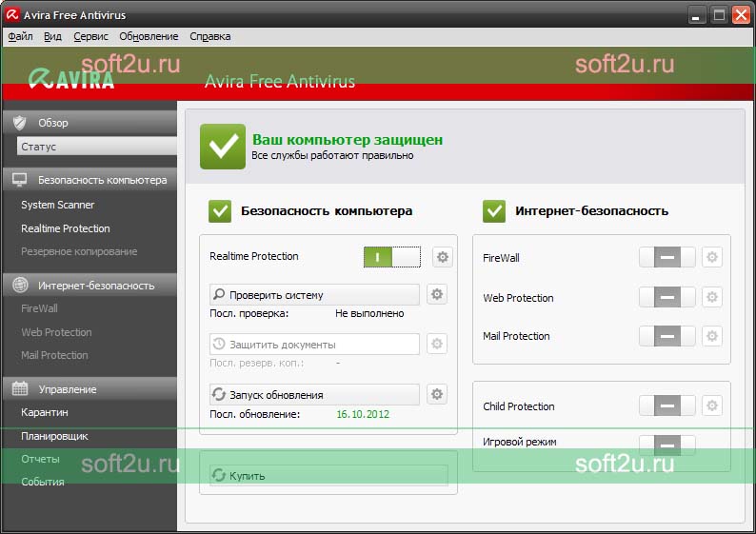Open the Сервис menu
Image resolution: width=756 pixels, height=534 pixels.
click(x=90, y=36)
